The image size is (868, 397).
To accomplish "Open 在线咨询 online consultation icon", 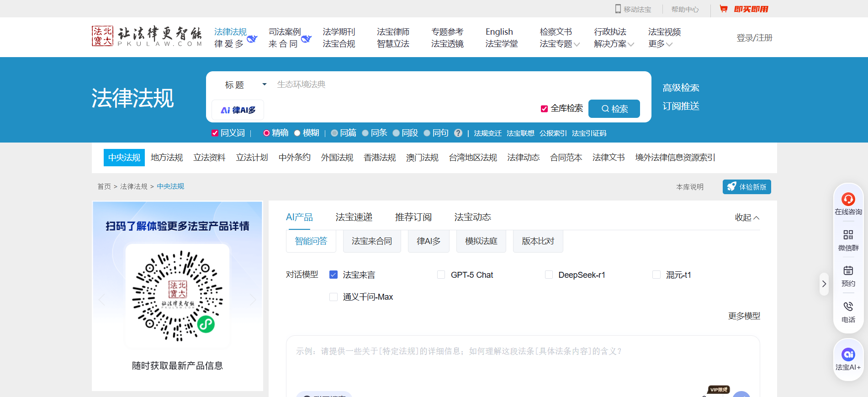I will click(848, 199).
